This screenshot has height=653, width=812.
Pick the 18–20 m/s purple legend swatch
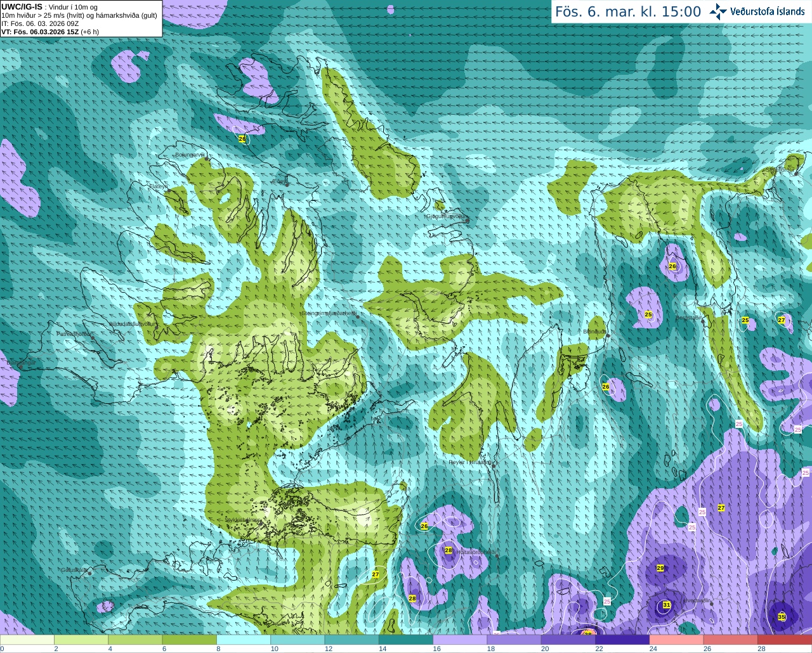[514, 640]
